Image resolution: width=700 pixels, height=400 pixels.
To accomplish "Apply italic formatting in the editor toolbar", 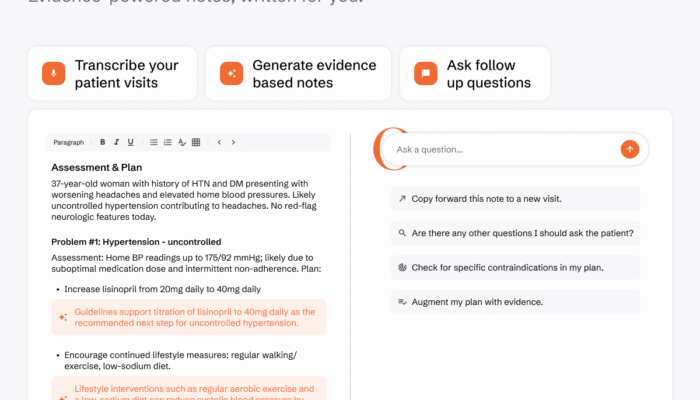I will [117, 142].
